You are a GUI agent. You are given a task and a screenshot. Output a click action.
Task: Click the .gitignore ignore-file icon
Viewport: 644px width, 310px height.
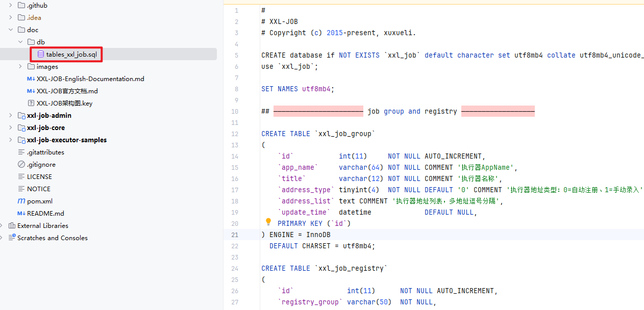click(x=21, y=164)
